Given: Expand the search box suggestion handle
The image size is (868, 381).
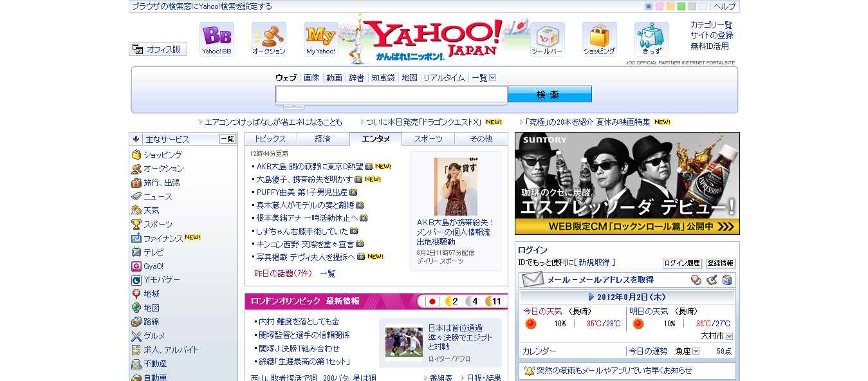Looking at the screenshot, I should (293, 106).
